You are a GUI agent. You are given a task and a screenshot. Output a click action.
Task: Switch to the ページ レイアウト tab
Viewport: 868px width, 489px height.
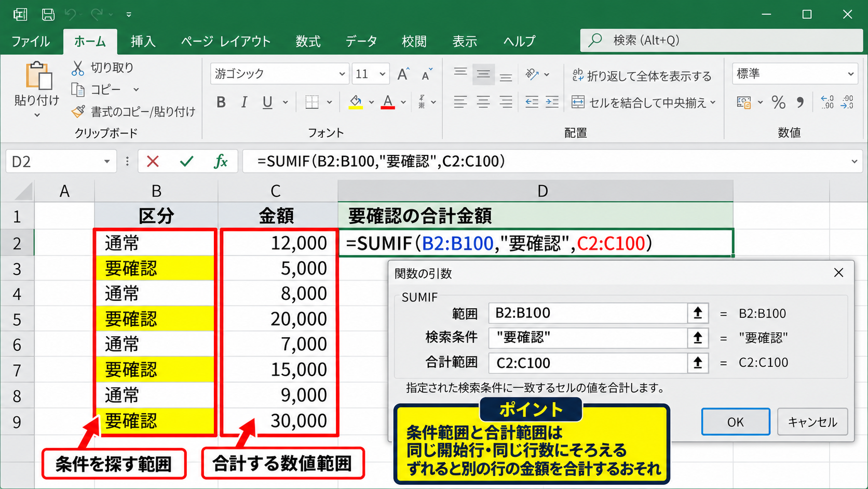tap(226, 41)
